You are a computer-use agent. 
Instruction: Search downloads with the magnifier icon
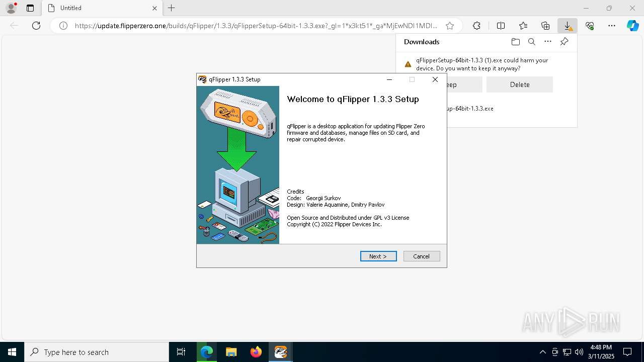[x=532, y=42]
